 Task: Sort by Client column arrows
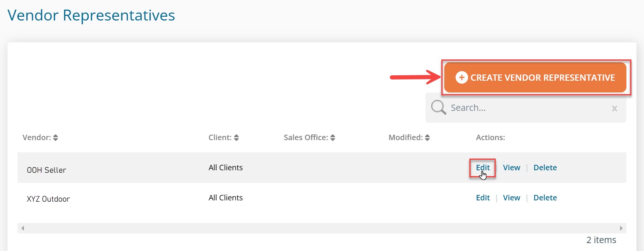pyautogui.click(x=236, y=137)
